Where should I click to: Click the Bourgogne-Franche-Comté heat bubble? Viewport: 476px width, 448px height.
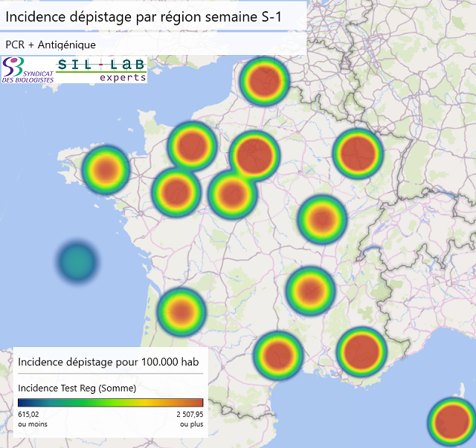(322, 219)
